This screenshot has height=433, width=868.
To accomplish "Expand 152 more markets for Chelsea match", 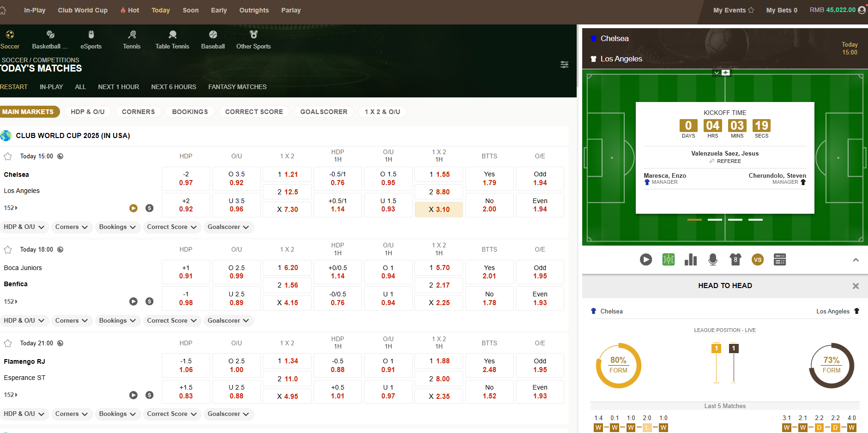I will coord(11,208).
